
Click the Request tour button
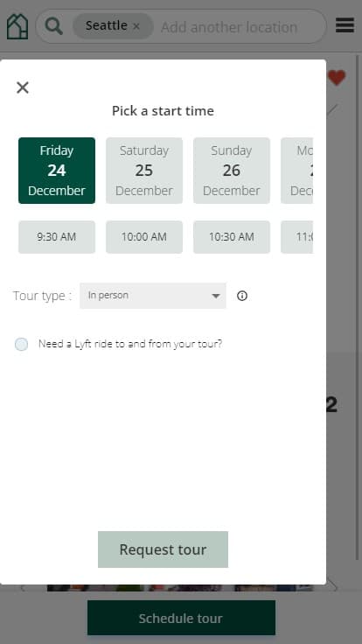pos(163,549)
